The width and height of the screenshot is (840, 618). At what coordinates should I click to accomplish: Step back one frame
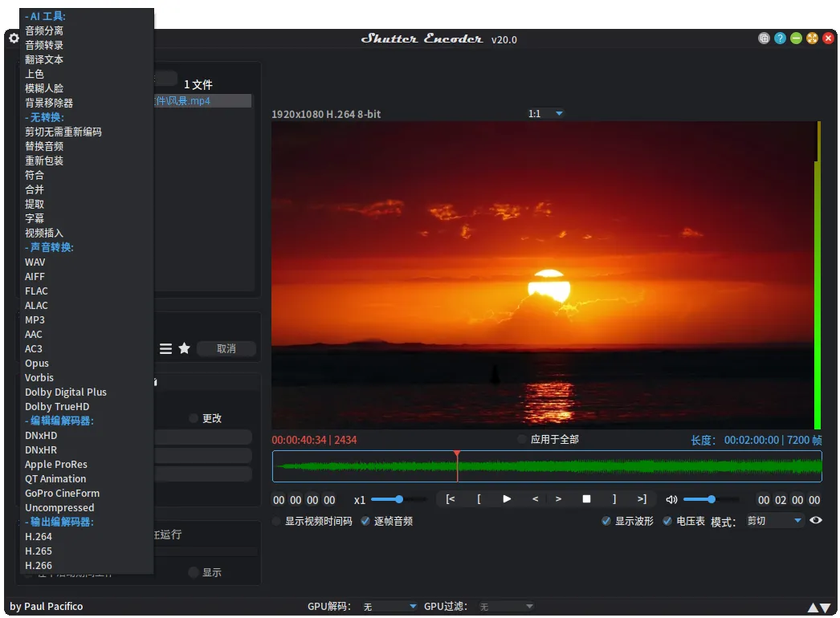(535, 499)
